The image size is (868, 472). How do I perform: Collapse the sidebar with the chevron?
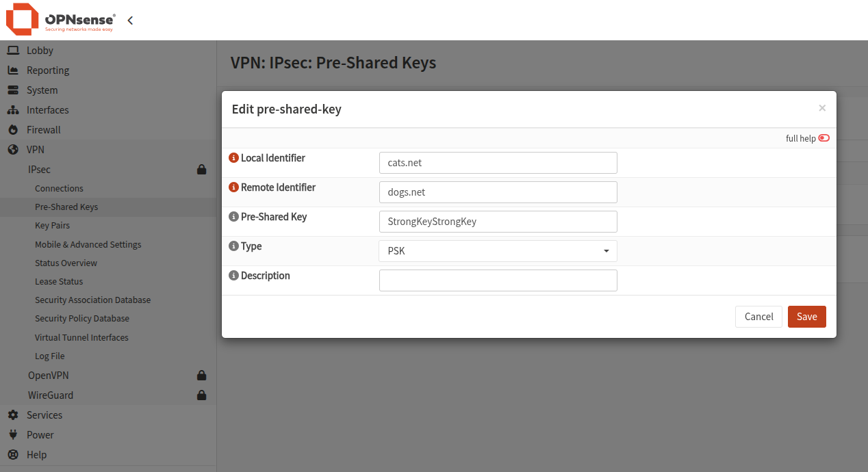pos(129,21)
